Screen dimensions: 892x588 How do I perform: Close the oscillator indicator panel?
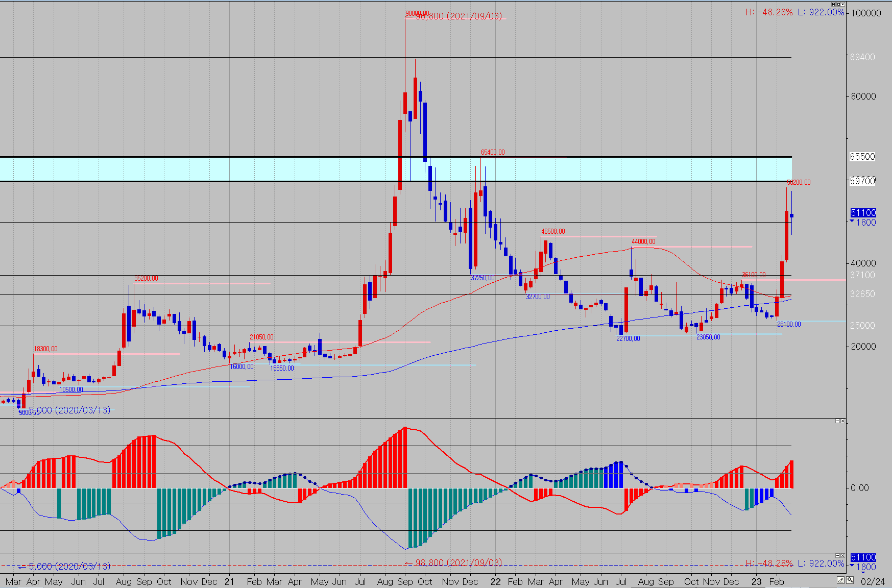[842, 421]
